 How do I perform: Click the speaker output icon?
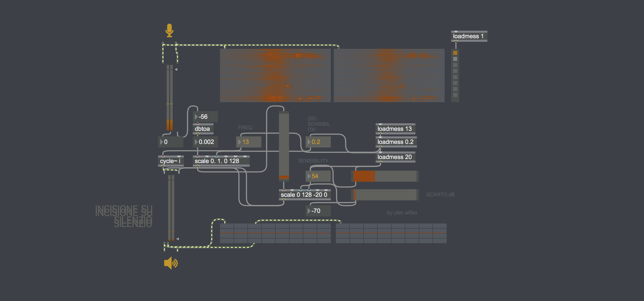(171, 263)
